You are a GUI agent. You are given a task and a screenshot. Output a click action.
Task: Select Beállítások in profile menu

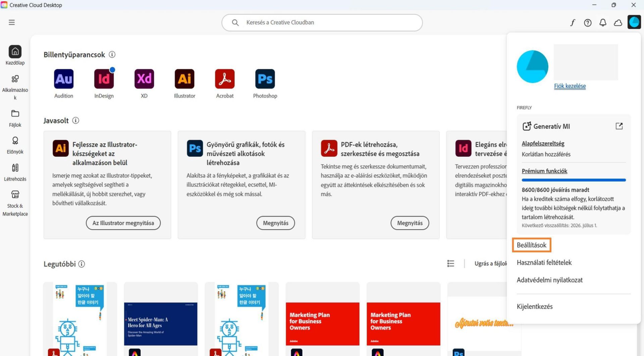(532, 245)
